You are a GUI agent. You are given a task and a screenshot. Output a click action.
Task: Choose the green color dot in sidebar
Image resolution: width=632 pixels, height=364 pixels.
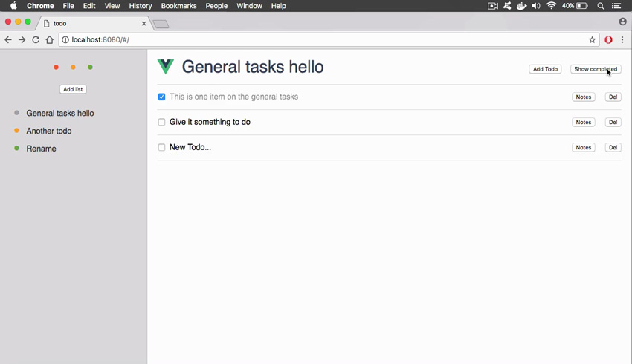pyautogui.click(x=90, y=68)
